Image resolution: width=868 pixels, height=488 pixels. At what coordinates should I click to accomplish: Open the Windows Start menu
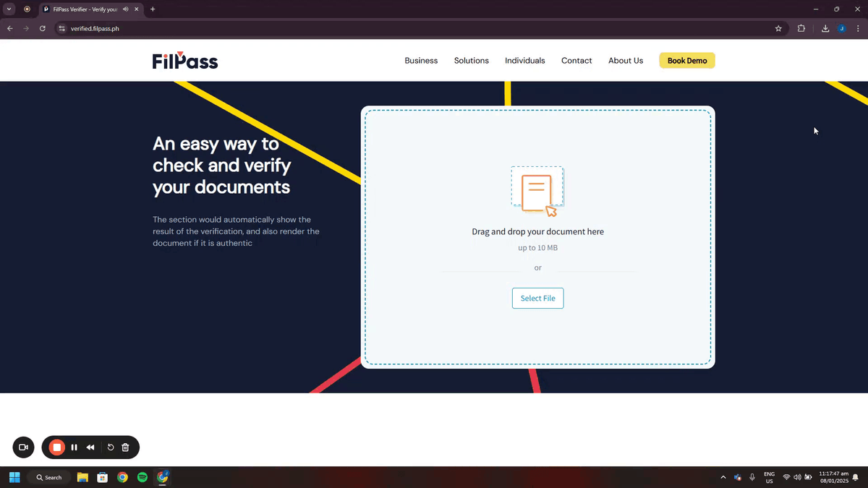[x=14, y=477]
